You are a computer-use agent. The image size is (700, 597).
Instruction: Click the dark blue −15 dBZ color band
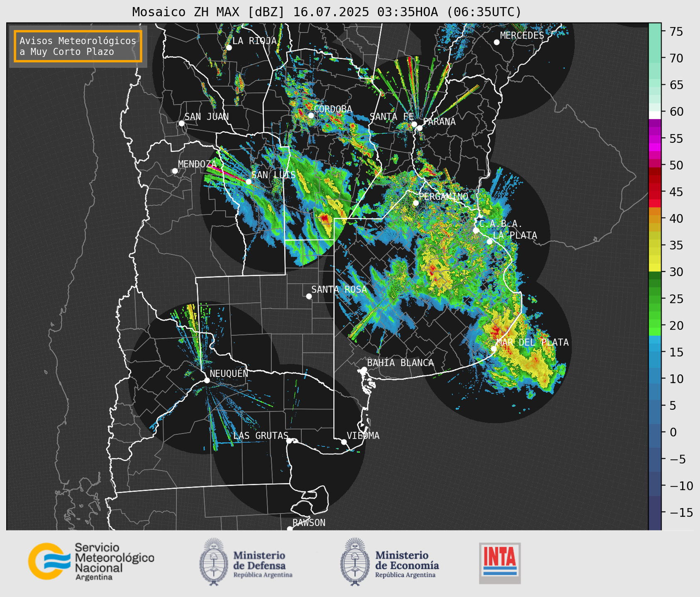point(655,513)
